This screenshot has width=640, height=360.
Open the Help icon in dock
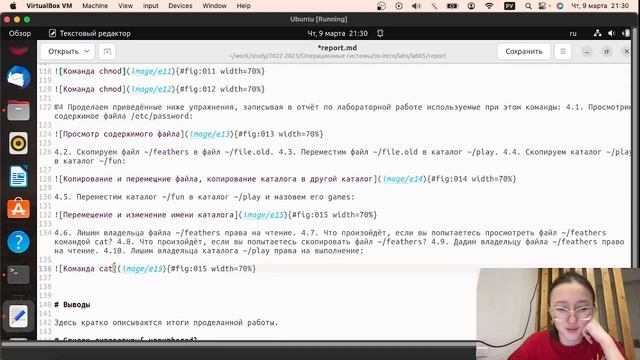[18, 242]
